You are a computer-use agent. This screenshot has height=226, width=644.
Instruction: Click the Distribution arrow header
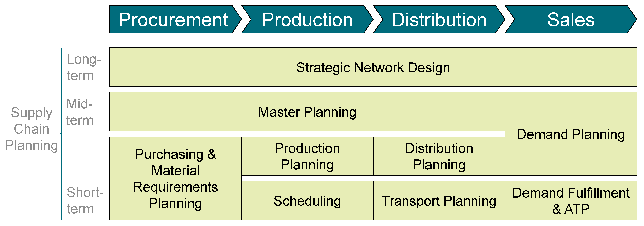[x=439, y=19]
